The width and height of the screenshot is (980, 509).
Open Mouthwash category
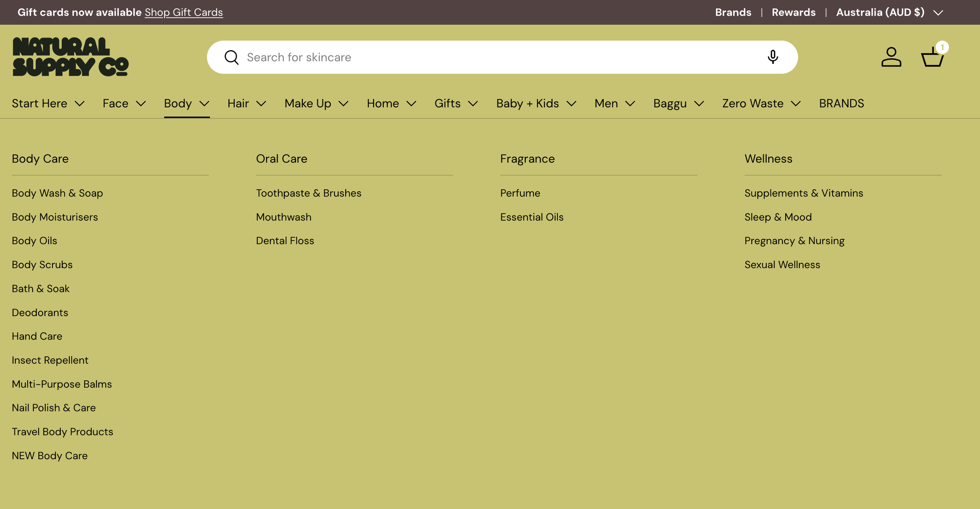(x=283, y=217)
